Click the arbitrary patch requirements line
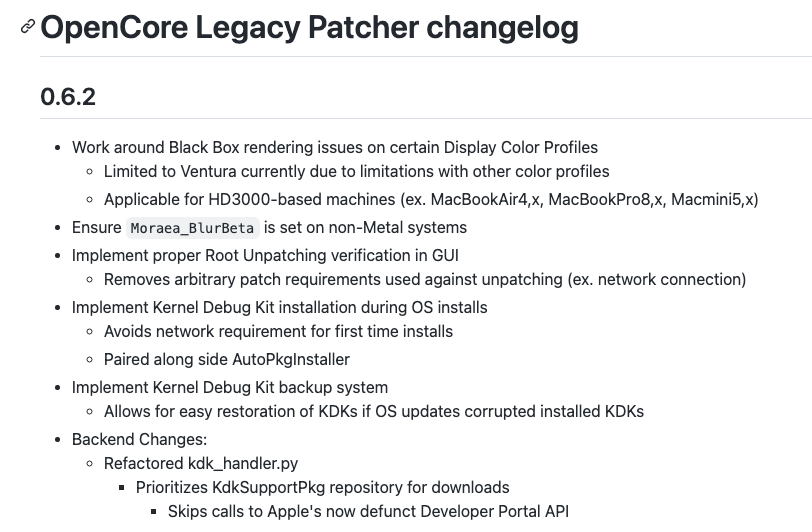Image resolution: width=812 pixels, height=532 pixels. pos(425,280)
